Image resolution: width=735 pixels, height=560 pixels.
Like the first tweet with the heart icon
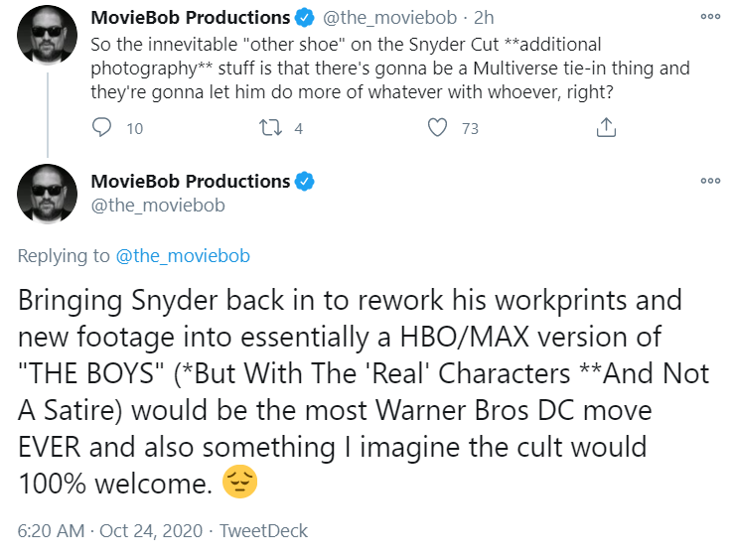coord(437,127)
